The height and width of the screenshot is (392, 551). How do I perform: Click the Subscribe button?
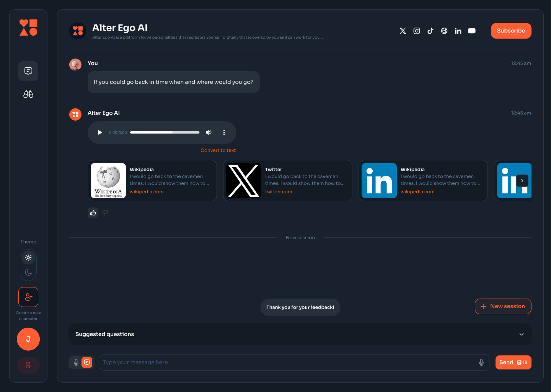511,31
